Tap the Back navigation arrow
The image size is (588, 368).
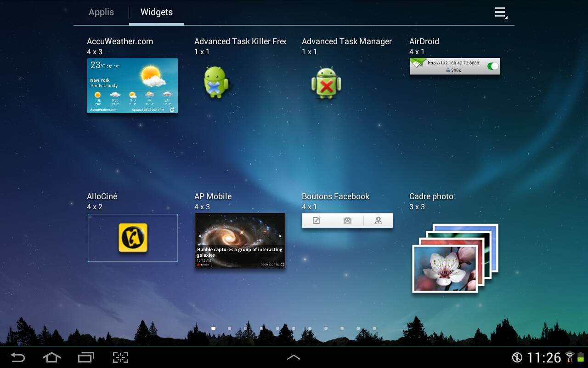click(x=18, y=357)
